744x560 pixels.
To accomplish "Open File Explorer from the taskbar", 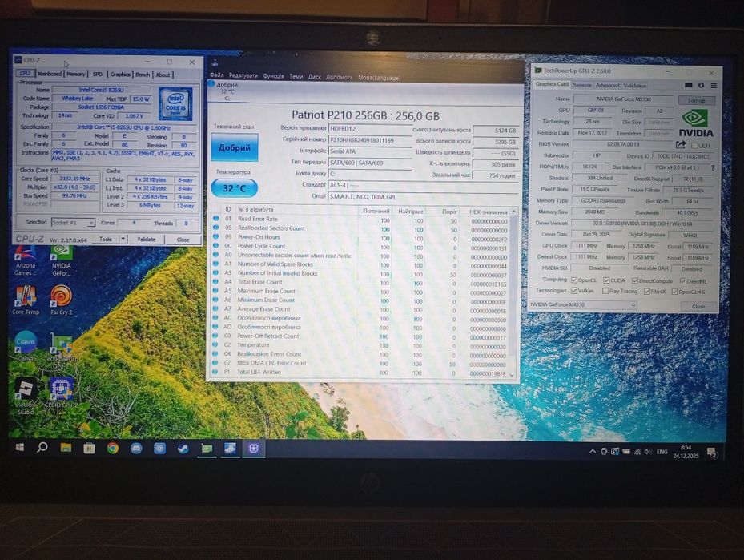I will [x=66, y=448].
